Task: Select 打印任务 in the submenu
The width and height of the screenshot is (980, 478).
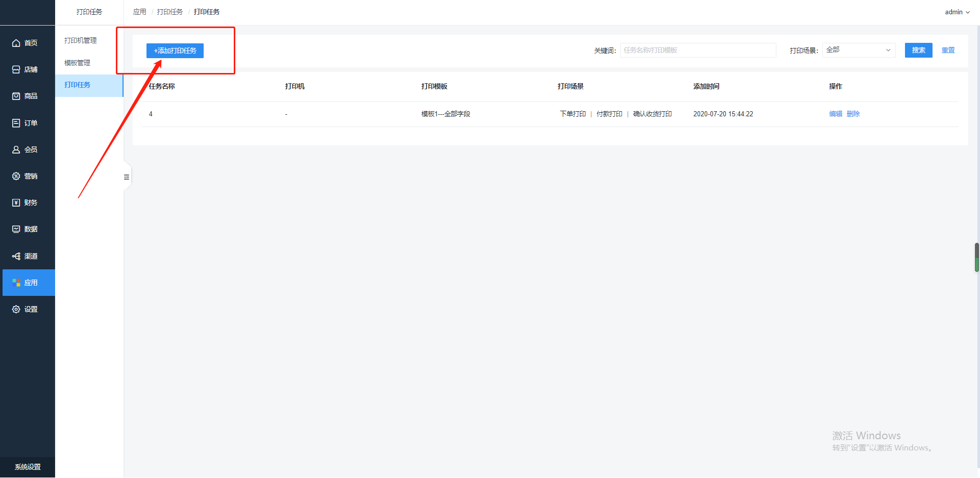Action: click(89, 85)
